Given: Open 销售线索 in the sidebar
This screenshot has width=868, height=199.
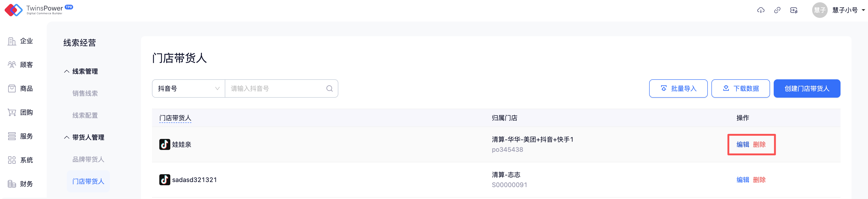Looking at the screenshot, I should [85, 94].
